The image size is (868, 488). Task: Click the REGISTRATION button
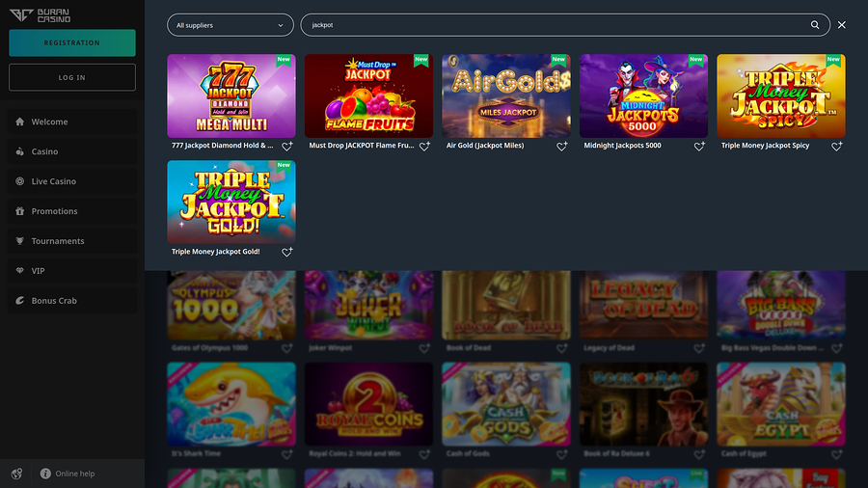coord(72,42)
